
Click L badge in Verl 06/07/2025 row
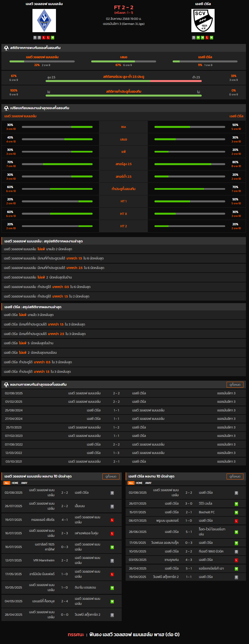pos(236,521)
